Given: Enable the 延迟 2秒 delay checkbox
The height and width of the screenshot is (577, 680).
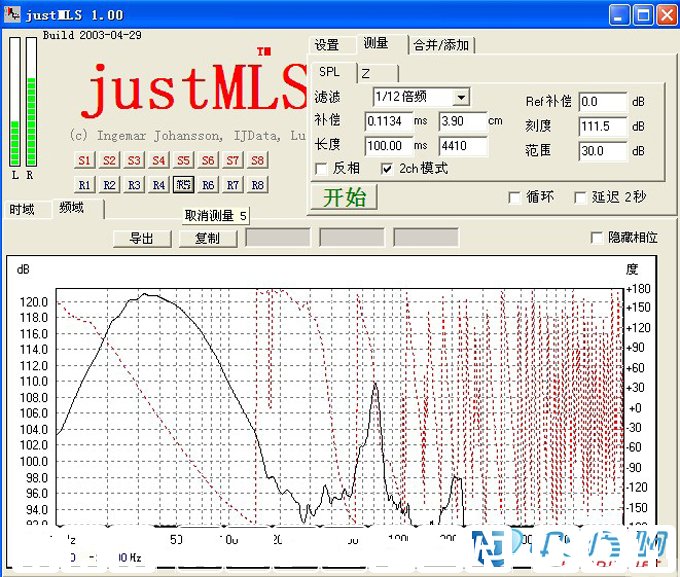Looking at the screenshot, I should point(580,198).
